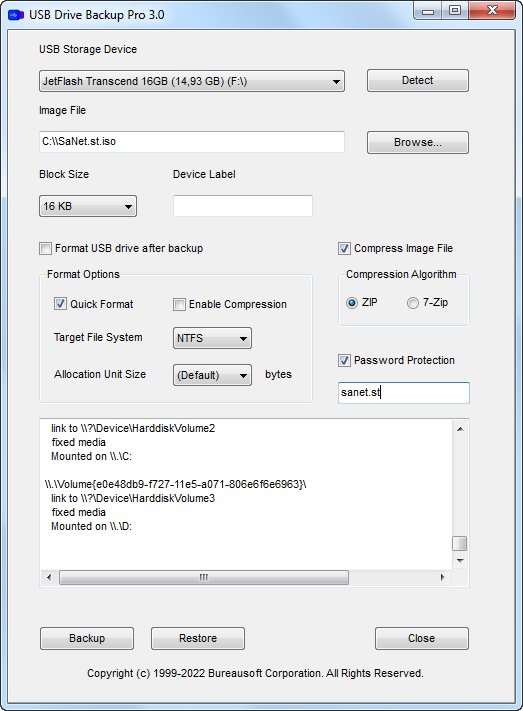This screenshot has height=711, width=523.
Task: Click the Backup button
Action: (x=87, y=638)
